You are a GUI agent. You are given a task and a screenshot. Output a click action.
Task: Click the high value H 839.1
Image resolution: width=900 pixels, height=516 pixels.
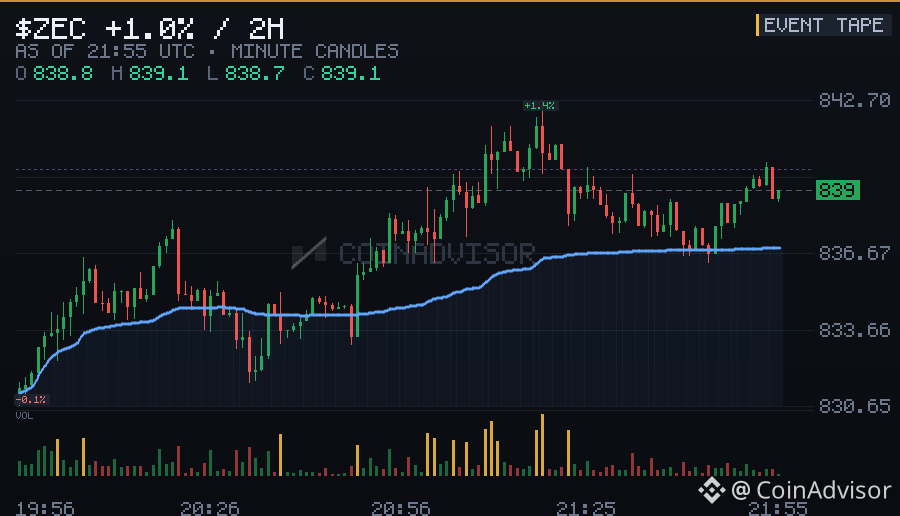[150, 73]
